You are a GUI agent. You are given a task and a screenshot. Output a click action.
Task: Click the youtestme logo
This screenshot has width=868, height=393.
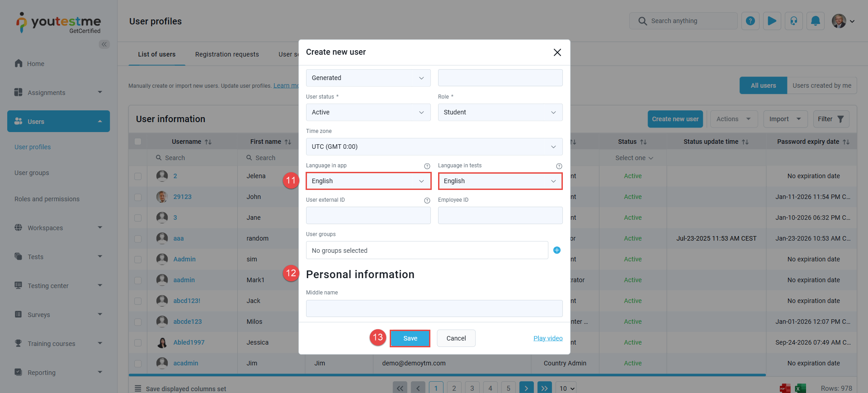59,23
